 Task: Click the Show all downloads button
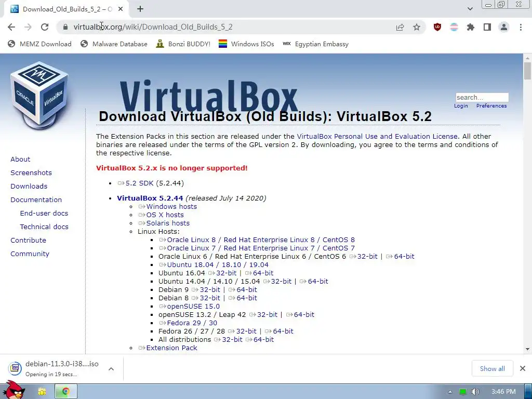tap(492, 368)
